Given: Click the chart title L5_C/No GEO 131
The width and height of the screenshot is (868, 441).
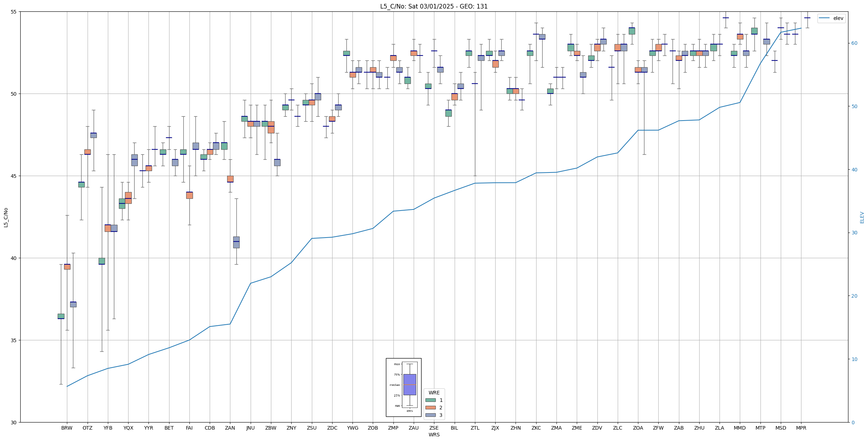Looking at the screenshot, I should pyautogui.click(x=434, y=6).
